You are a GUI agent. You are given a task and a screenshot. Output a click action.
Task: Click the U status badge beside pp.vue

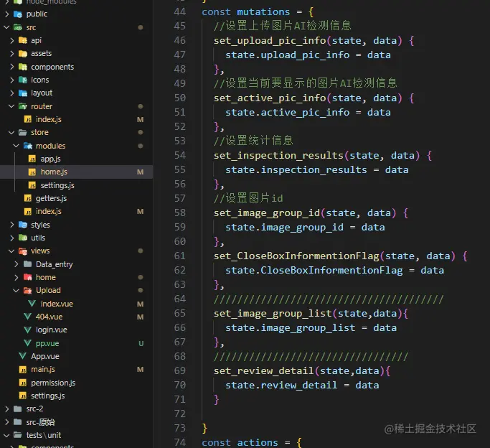click(x=141, y=344)
